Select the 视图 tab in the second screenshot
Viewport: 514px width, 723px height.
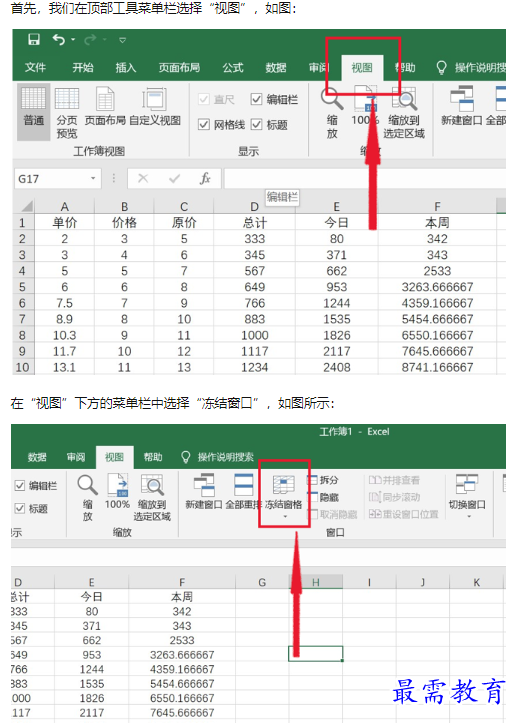click(x=114, y=457)
